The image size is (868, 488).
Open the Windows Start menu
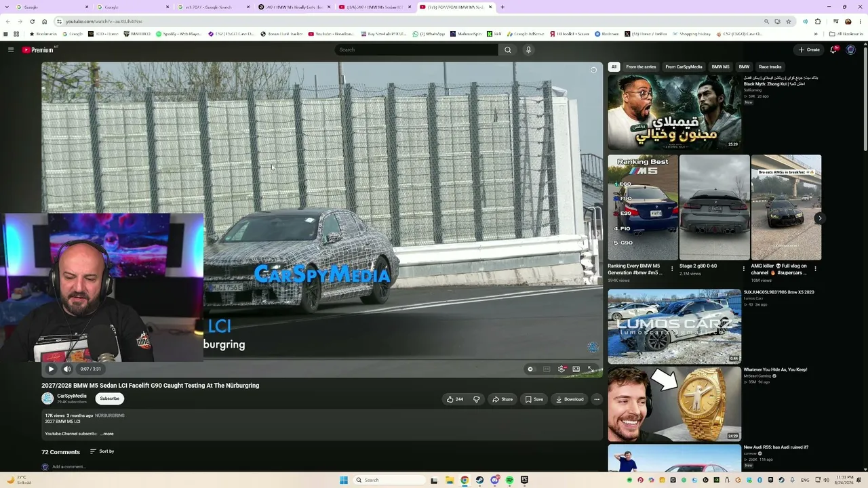(x=344, y=481)
